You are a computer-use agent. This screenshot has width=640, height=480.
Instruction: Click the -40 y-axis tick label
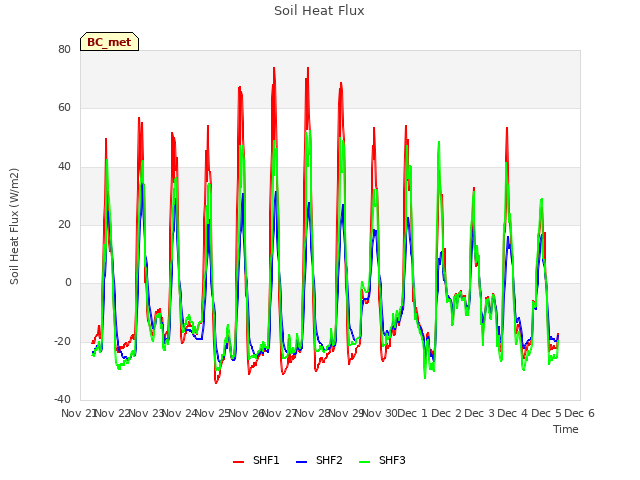tap(62, 399)
